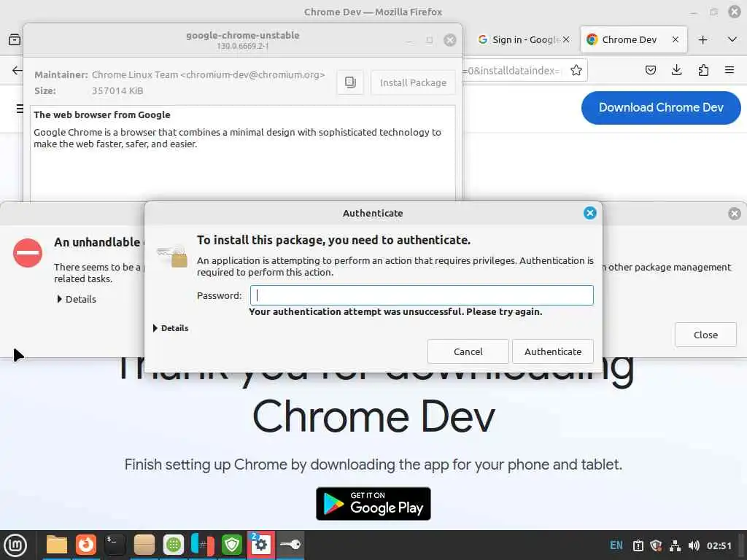747x560 pixels.
Task: Open the network tray icon
Action: 675,545
